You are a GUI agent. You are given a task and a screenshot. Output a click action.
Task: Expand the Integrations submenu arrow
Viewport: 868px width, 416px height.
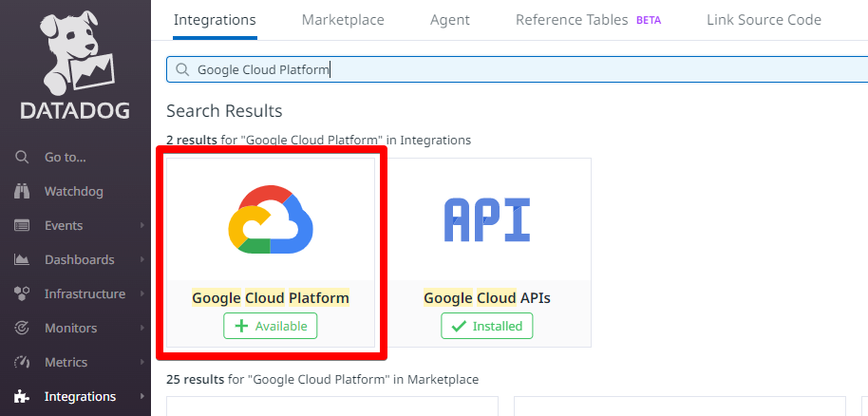click(x=142, y=397)
